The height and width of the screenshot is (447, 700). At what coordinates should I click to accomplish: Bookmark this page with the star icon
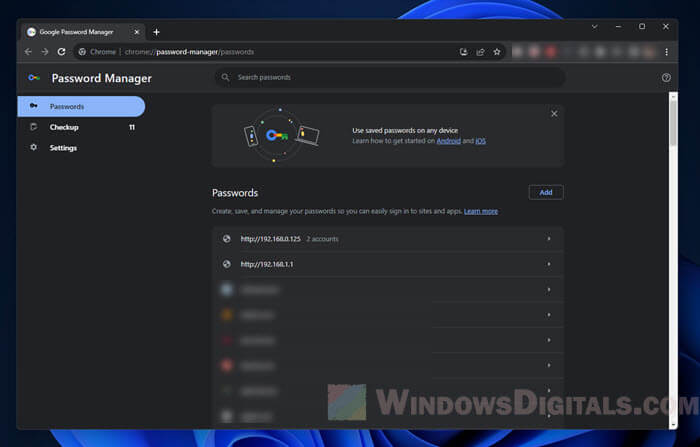click(x=497, y=52)
